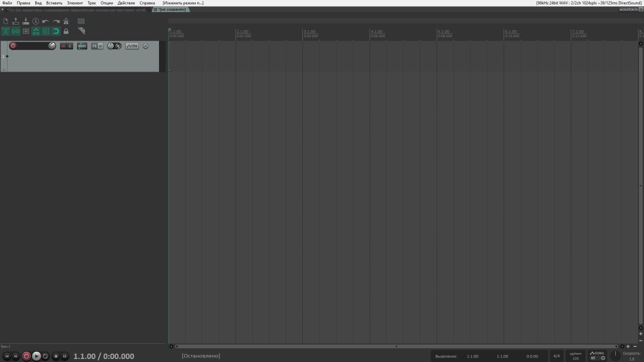The width and height of the screenshot is (644, 362).
Task: Click the diagonal striped triangle toolbar icon
Action: [x=82, y=31]
